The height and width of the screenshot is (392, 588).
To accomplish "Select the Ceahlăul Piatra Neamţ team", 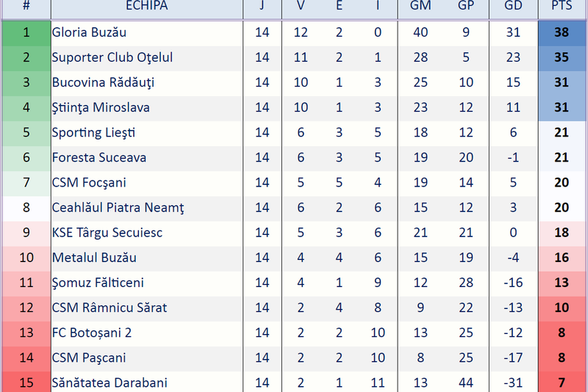I will [x=118, y=207].
